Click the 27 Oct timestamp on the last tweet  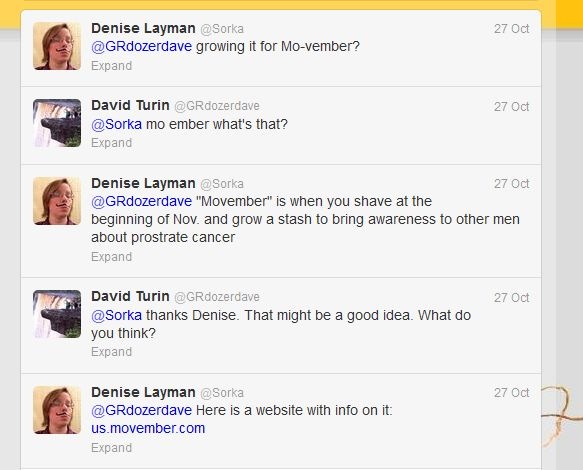point(512,393)
